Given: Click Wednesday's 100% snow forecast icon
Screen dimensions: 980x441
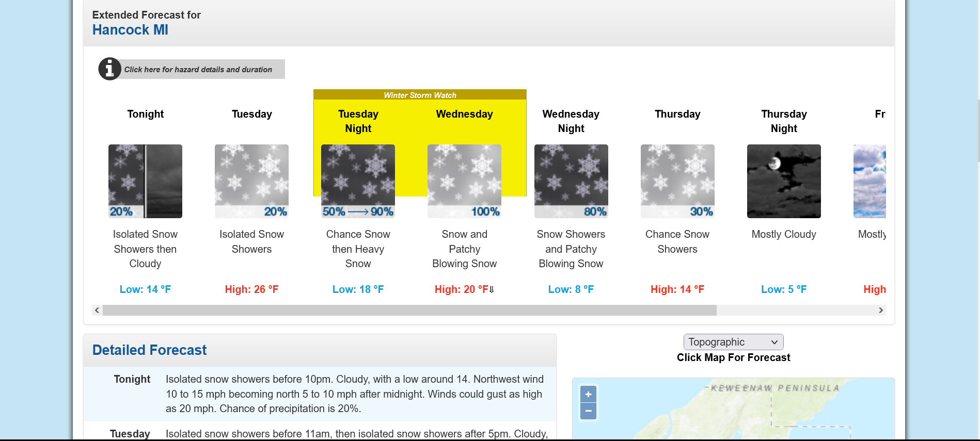Looking at the screenshot, I should (464, 181).
